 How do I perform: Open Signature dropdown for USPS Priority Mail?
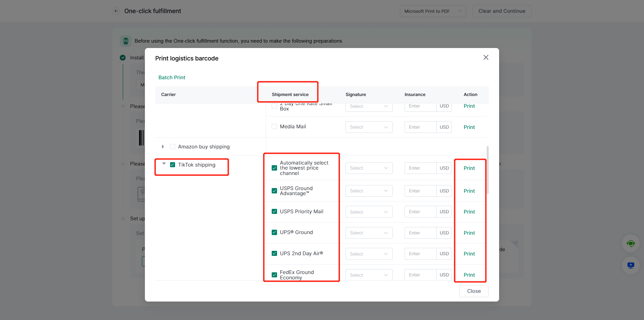coord(369,212)
